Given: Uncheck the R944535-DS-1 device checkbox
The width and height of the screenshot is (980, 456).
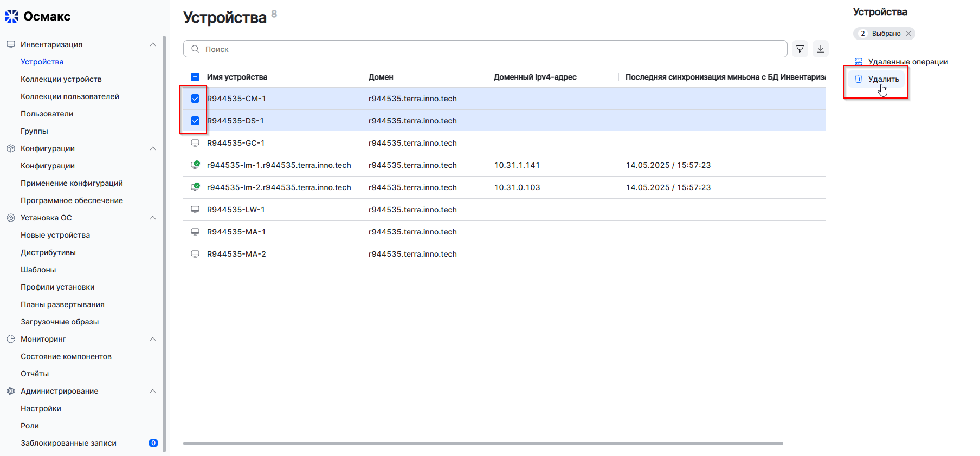Looking at the screenshot, I should [x=195, y=121].
